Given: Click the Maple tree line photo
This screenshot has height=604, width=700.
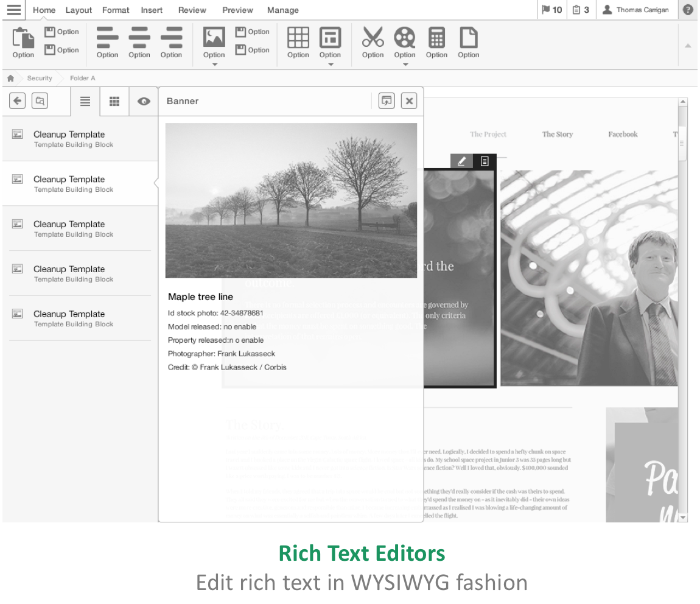Looking at the screenshot, I should point(291,200).
